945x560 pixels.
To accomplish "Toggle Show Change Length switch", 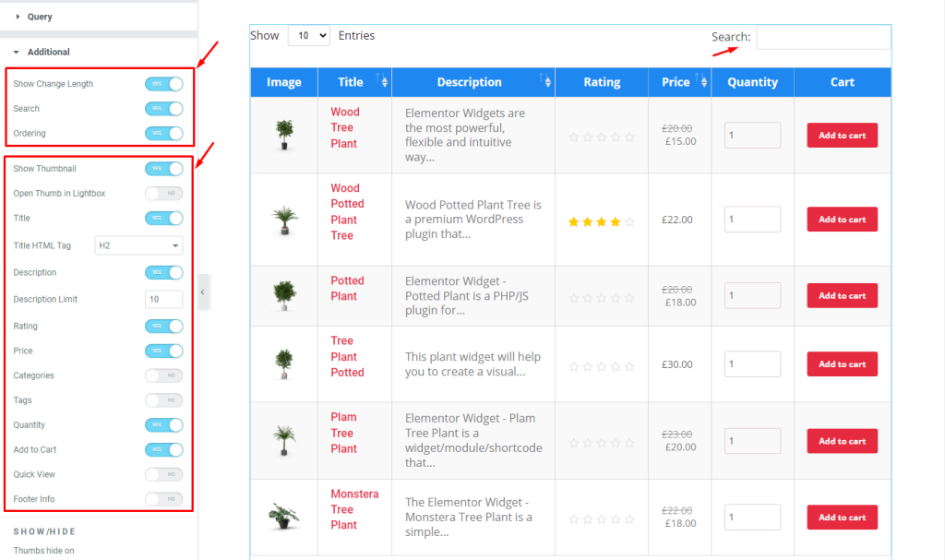I will tap(164, 84).
